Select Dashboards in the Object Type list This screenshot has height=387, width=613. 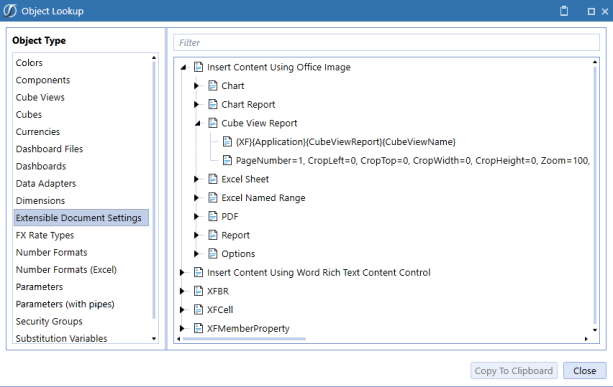[41, 166]
